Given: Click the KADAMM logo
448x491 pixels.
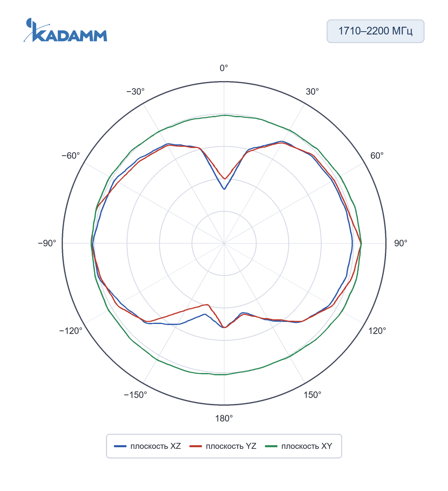Looking at the screenshot, I should pos(65,30).
